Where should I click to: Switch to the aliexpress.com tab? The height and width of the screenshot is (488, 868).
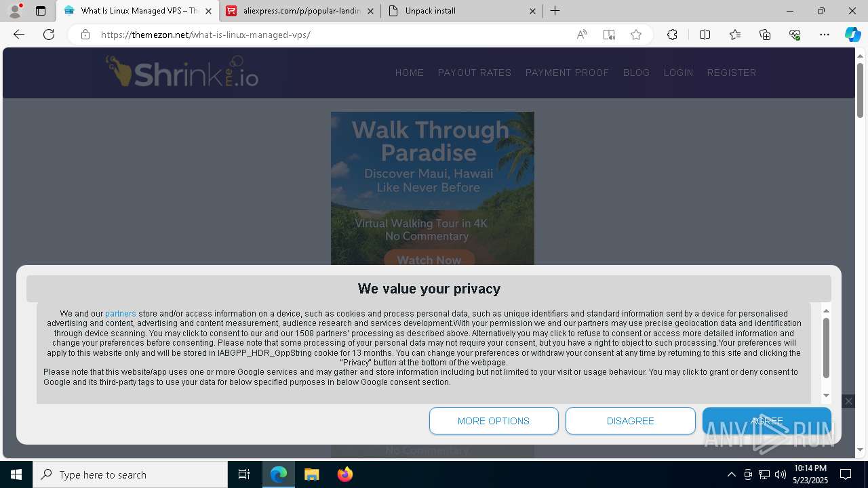tap(300, 11)
